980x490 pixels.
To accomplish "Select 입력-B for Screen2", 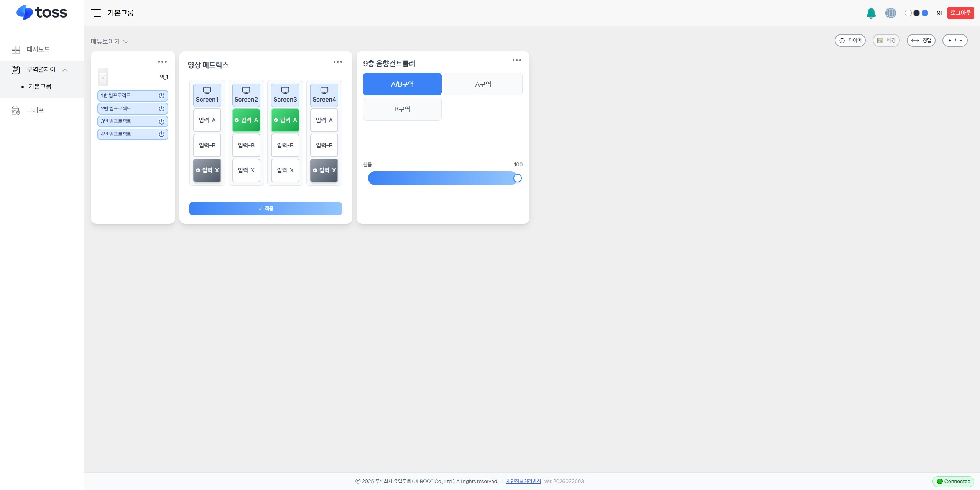I will click(x=246, y=145).
